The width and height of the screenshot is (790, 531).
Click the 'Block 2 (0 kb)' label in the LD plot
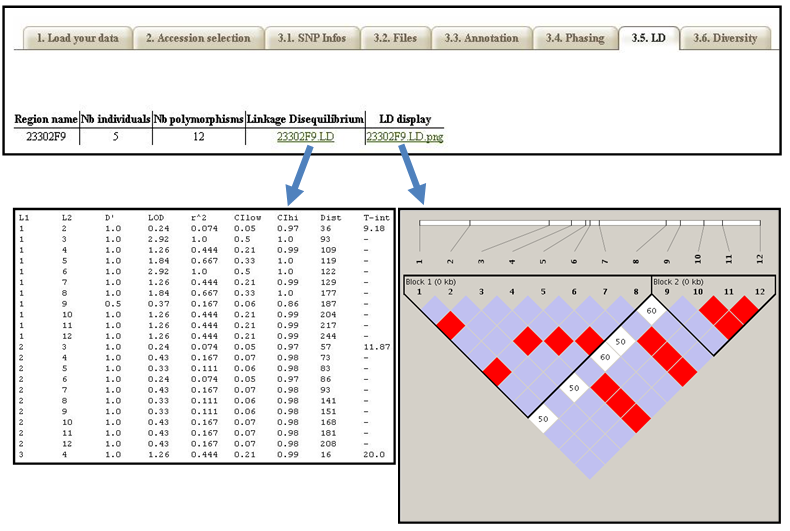(678, 282)
